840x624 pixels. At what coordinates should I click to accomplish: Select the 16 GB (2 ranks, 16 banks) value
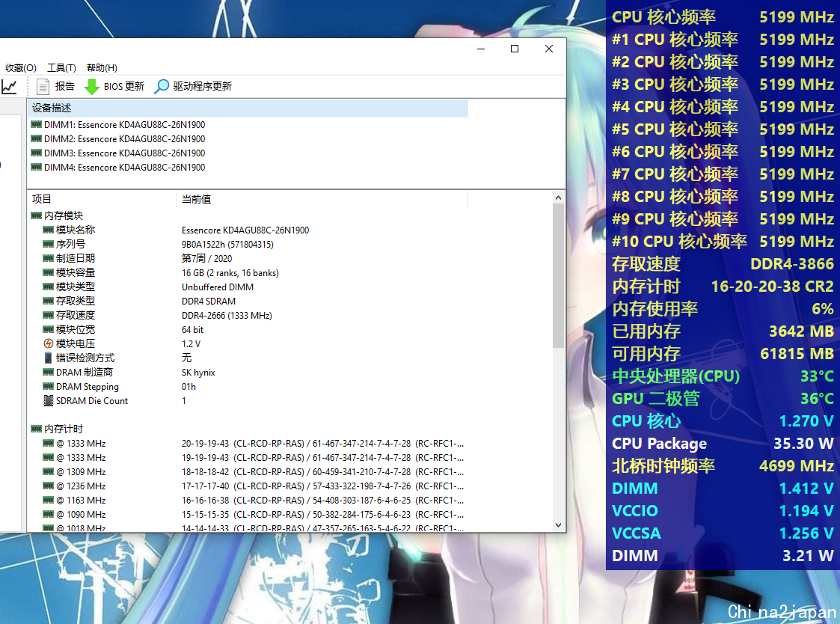[230, 273]
